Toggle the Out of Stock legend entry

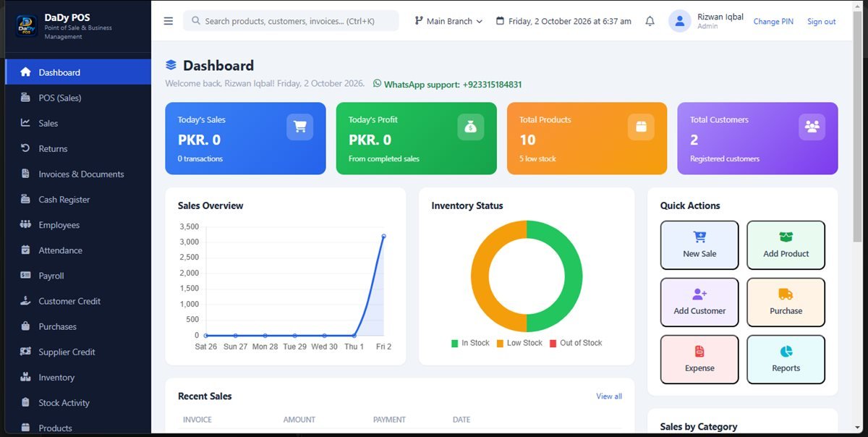tap(576, 343)
